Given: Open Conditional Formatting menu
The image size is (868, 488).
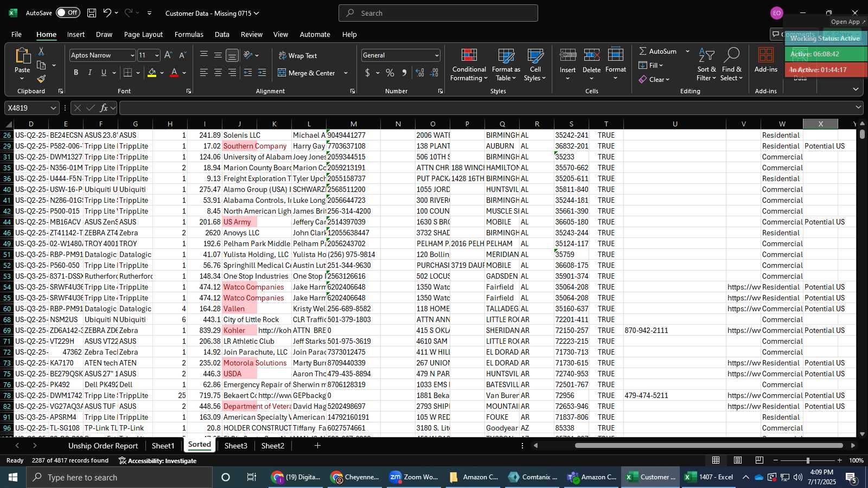Looking at the screenshot, I should (x=469, y=65).
